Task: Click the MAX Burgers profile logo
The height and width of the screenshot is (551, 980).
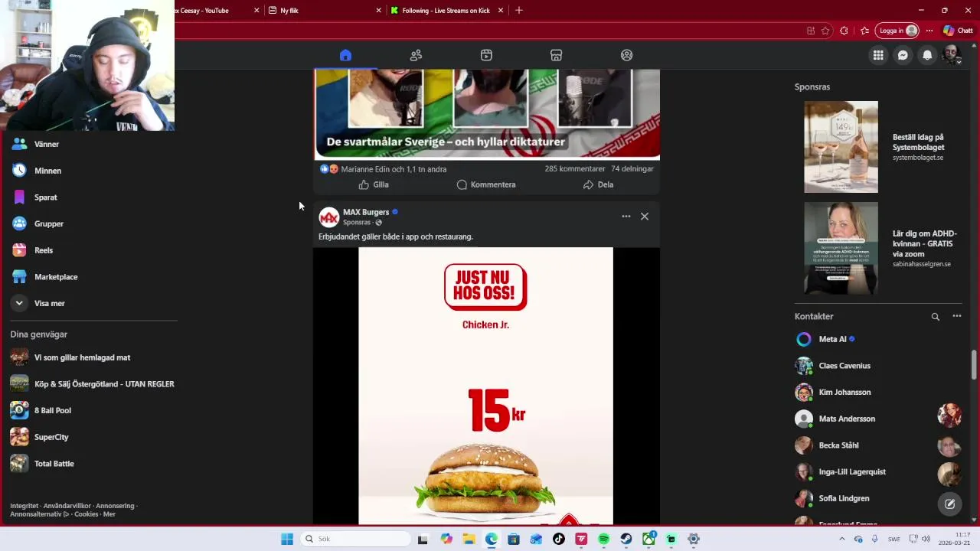Action: (x=329, y=217)
